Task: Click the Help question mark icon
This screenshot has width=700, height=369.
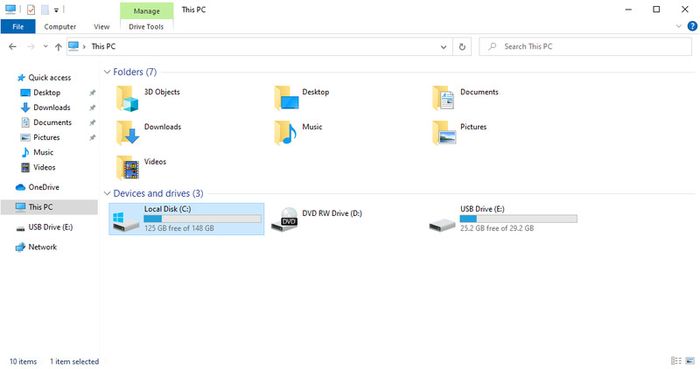Action: pos(692,26)
